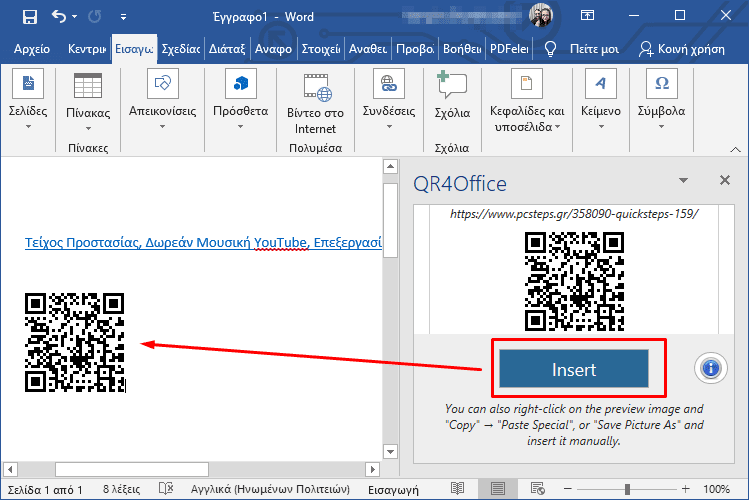Click the Σχόλια comment icon
The width and height of the screenshot is (749, 500).
452,84
